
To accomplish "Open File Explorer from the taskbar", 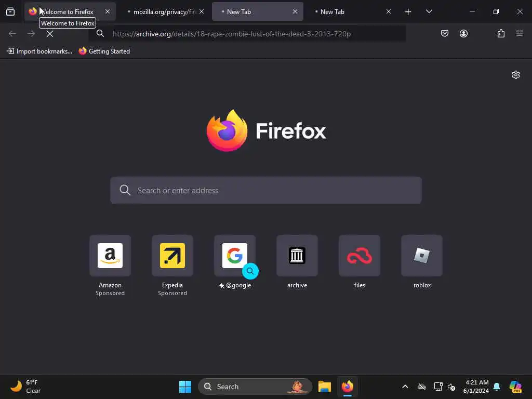I will click(x=325, y=387).
